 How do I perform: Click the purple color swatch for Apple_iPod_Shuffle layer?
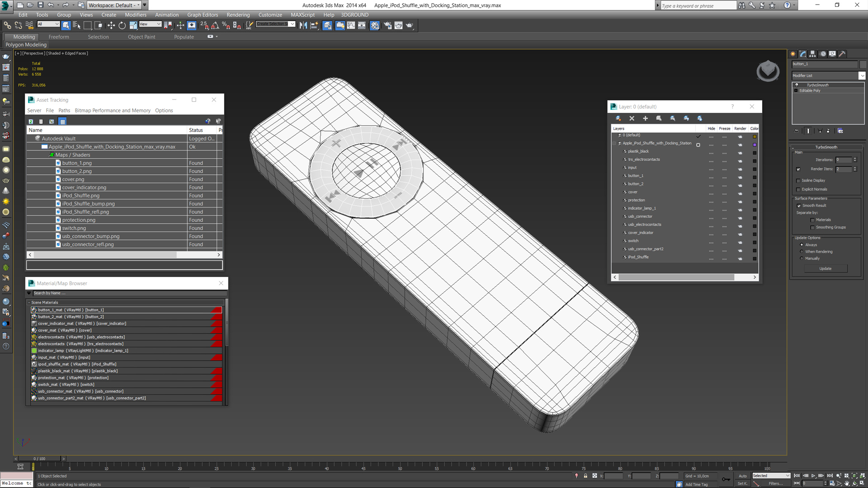click(x=755, y=144)
